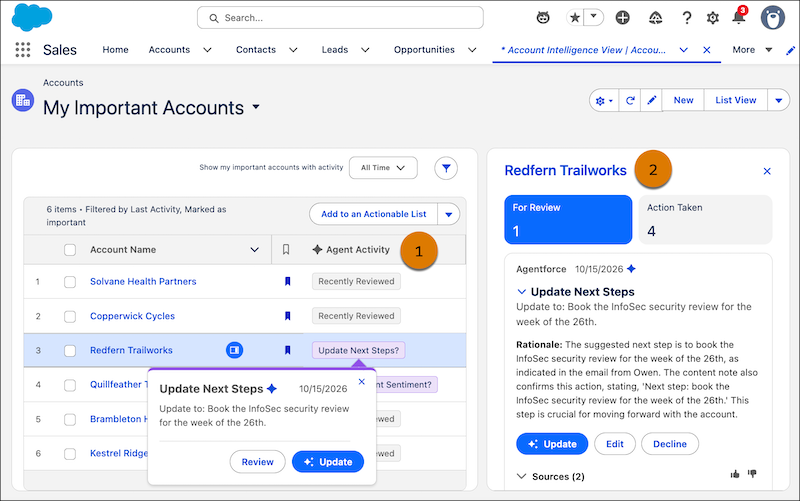Open the Leads tab
Screen dimensions: 800x501
tap(335, 50)
